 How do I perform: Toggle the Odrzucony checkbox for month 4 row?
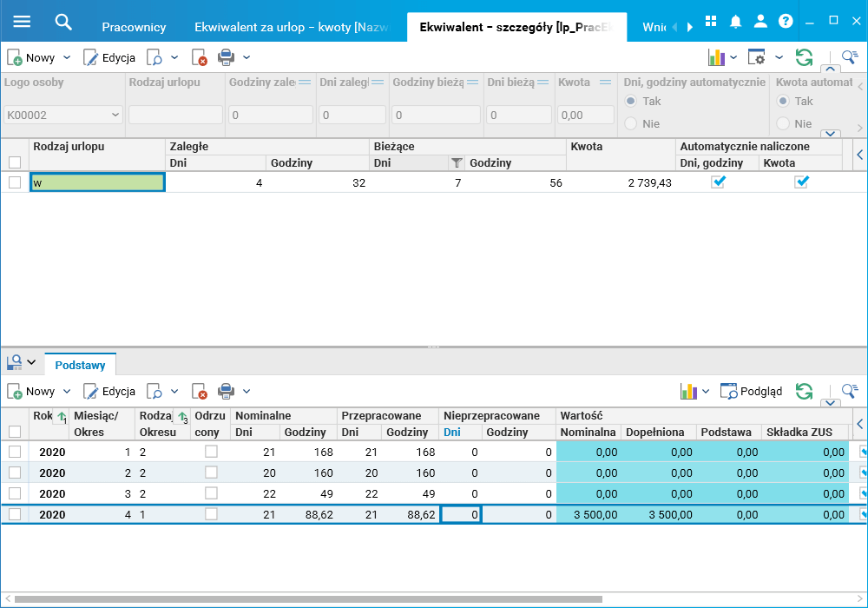(x=211, y=514)
